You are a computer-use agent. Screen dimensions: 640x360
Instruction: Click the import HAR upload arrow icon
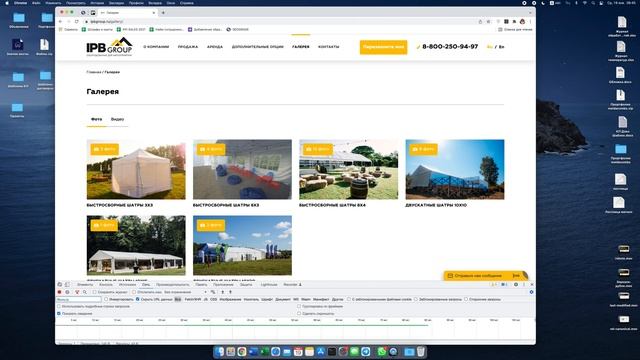click(222, 292)
